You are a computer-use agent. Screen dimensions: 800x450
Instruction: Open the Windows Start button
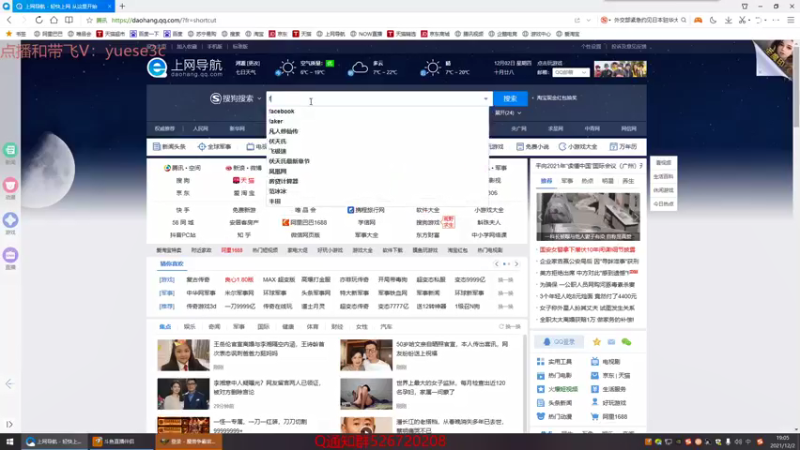[x=10, y=442]
